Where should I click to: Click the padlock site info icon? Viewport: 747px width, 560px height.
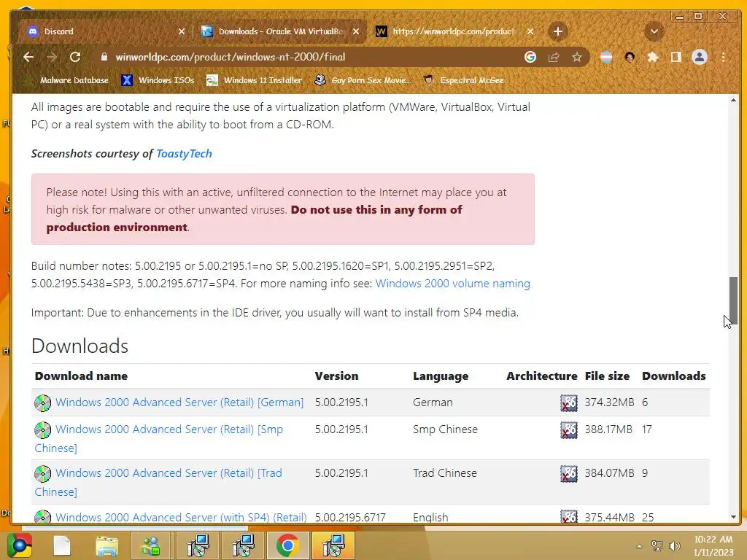(104, 57)
